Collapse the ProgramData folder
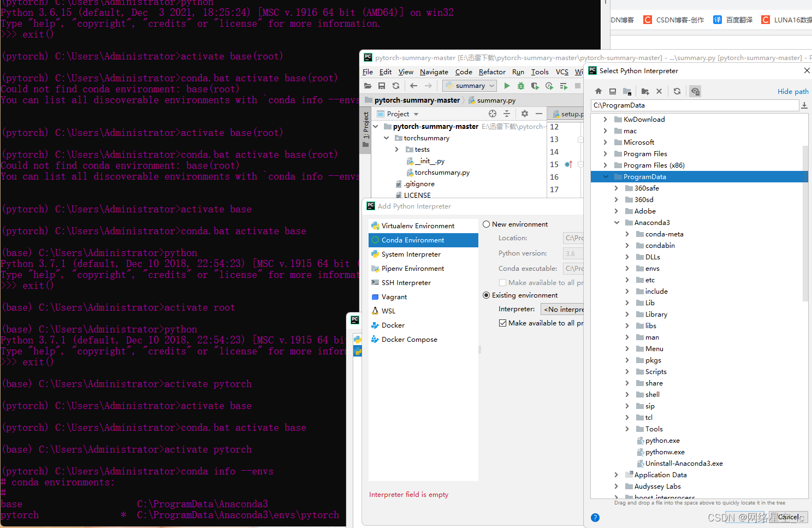The image size is (812, 528). [606, 177]
